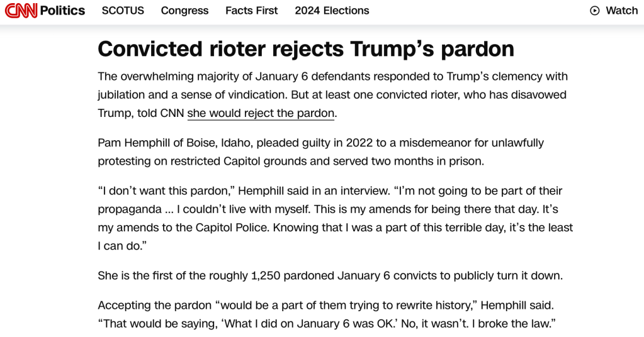This screenshot has width=644, height=337.
Task: Click the headline 'Convicted rioter rejects Trump's pardon'
Action: pos(306,49)
